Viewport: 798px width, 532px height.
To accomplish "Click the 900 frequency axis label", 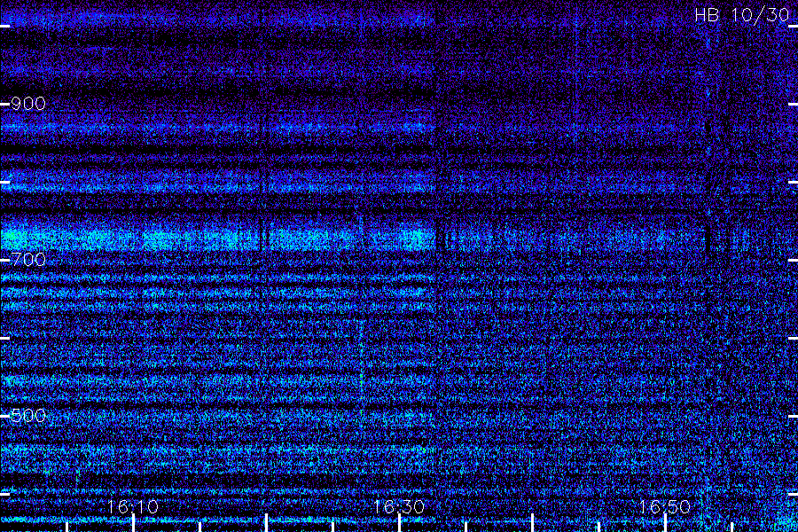I will coord(28,104).
